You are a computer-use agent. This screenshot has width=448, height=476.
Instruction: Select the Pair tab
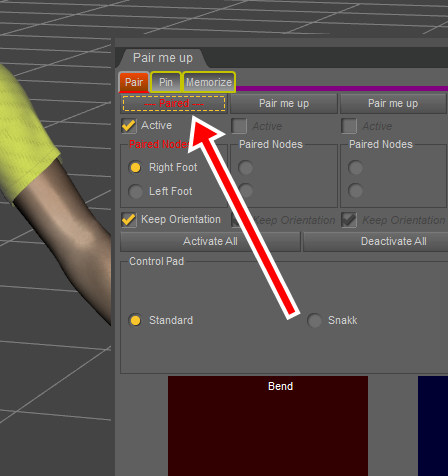point(134,82)
